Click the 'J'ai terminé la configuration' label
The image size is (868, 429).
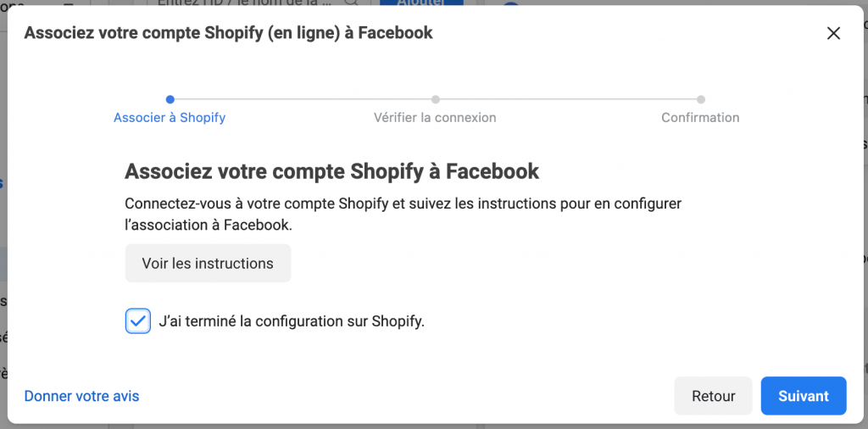pyautogui.click(x=292, y=321)
